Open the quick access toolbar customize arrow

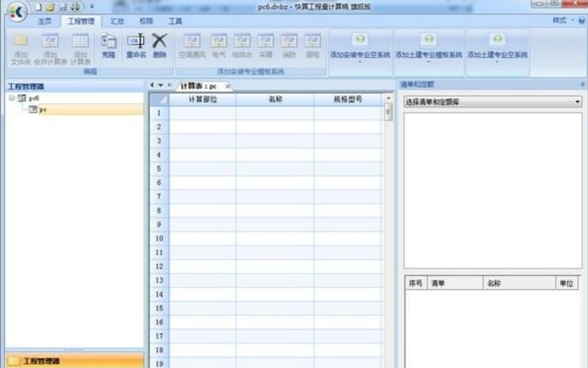click(x=92, y=7)
